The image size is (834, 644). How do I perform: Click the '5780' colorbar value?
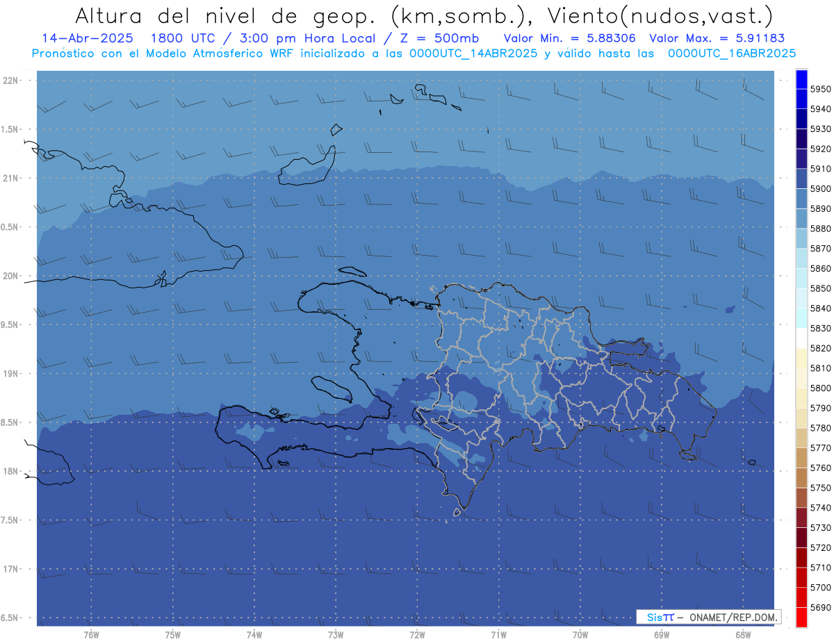pos(821,428)
